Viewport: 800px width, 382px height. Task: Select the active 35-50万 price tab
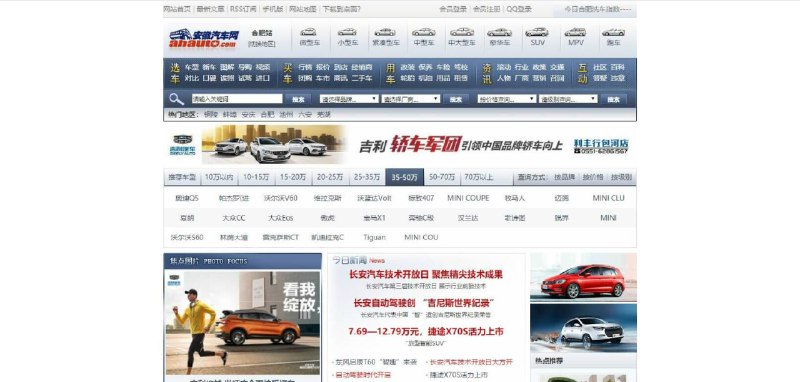[x=405, y=177]
